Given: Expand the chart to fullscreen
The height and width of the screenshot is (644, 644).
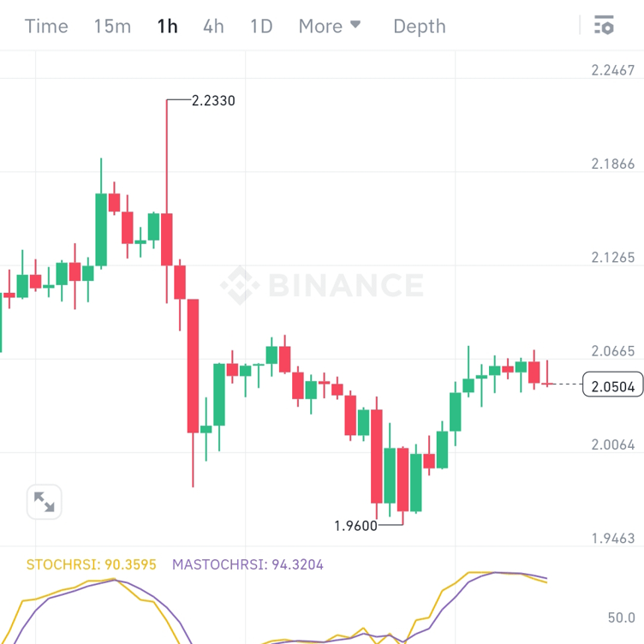Looking at the screenshot, I should pos(44,503).
